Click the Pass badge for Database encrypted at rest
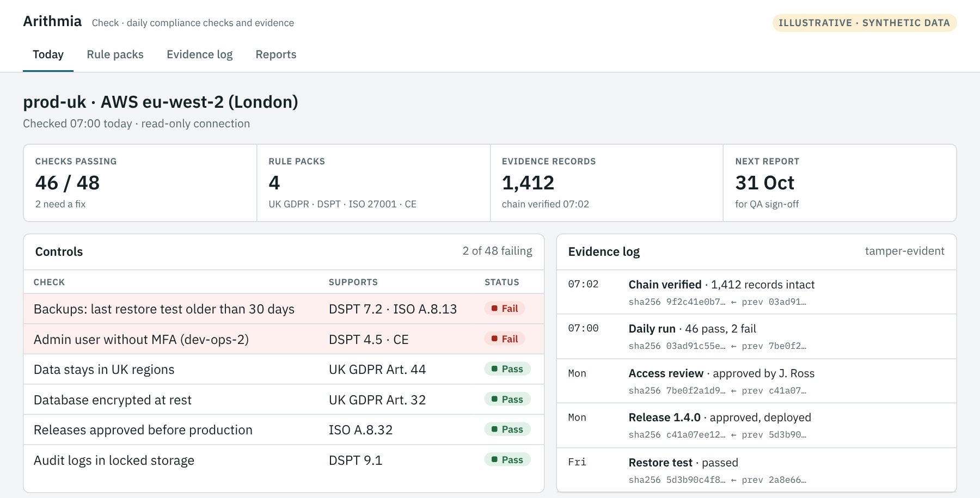980x498 pixels. tap(507, 399)
